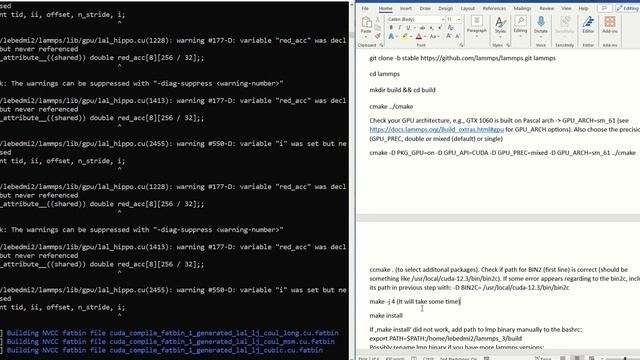Open the Editing mode dropdown
Screen dimensions: 640x360
pyautogui.click(x=628, y=8)
